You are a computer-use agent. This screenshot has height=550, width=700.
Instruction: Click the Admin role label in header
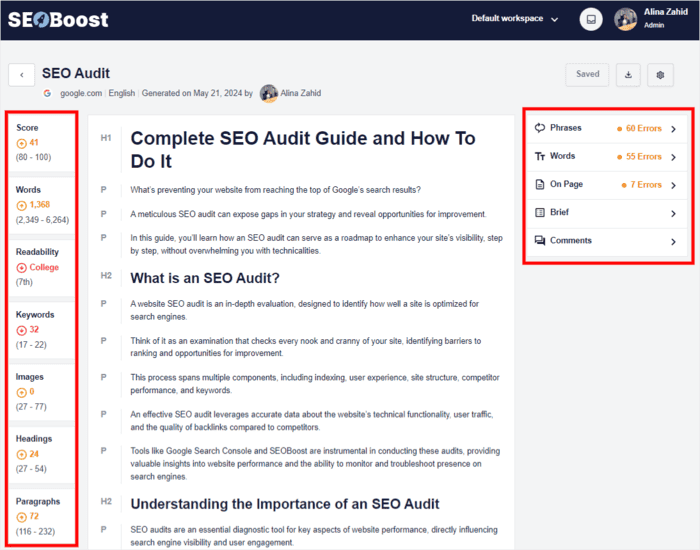[654, 25]
